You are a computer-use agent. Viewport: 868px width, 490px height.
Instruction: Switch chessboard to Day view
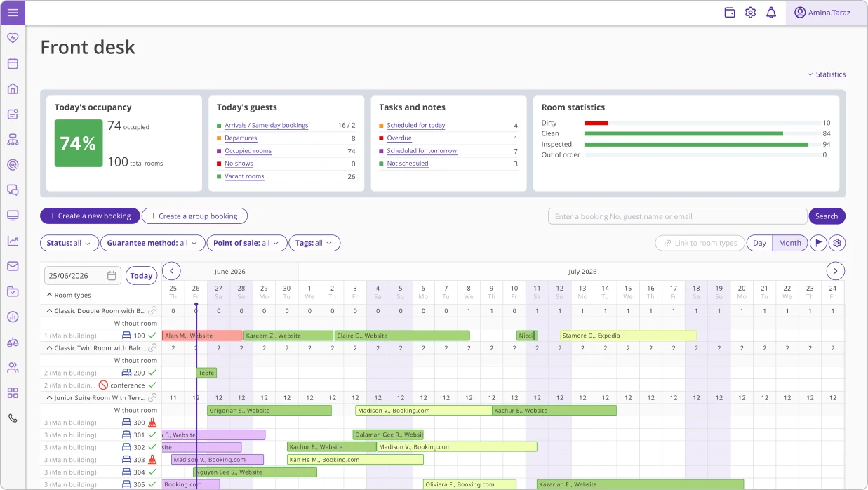759,243
